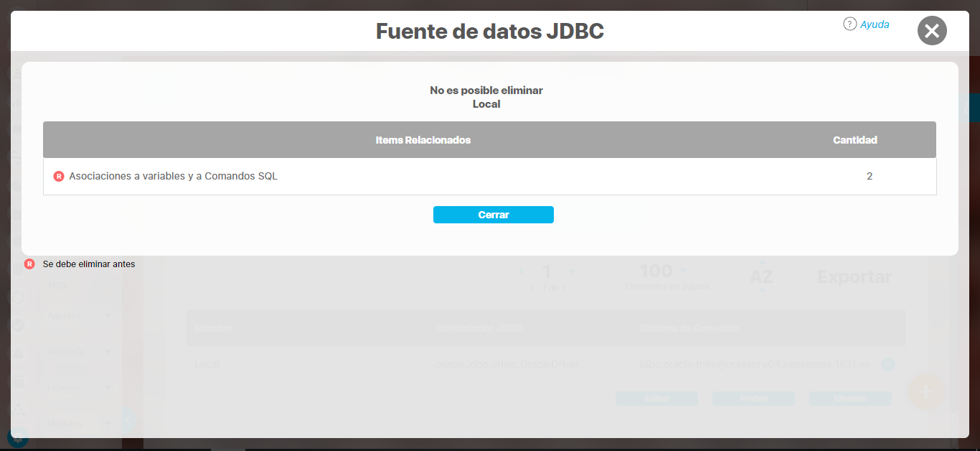Click the orange plus add button
The width and height of the screenshot is (980, 451).
pyautogui.click(x=925, y=391)
